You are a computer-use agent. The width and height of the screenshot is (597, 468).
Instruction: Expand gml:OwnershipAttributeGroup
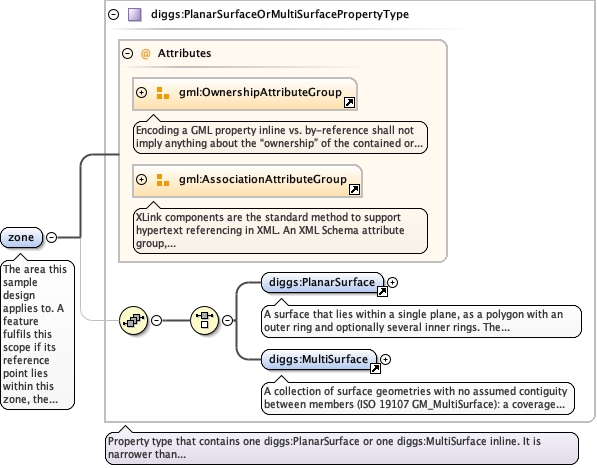point(141,93)
